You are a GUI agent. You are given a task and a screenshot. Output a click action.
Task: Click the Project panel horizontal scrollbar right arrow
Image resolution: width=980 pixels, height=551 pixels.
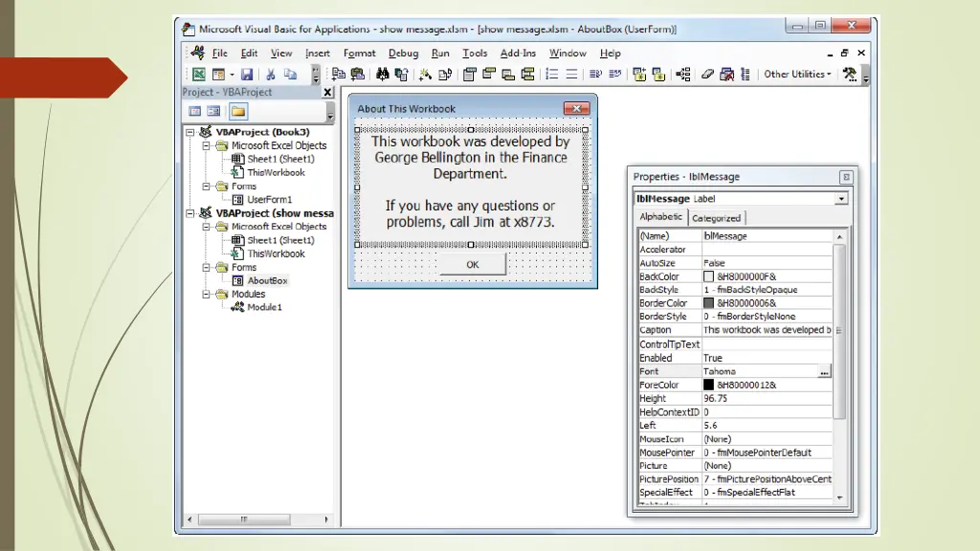326,519
